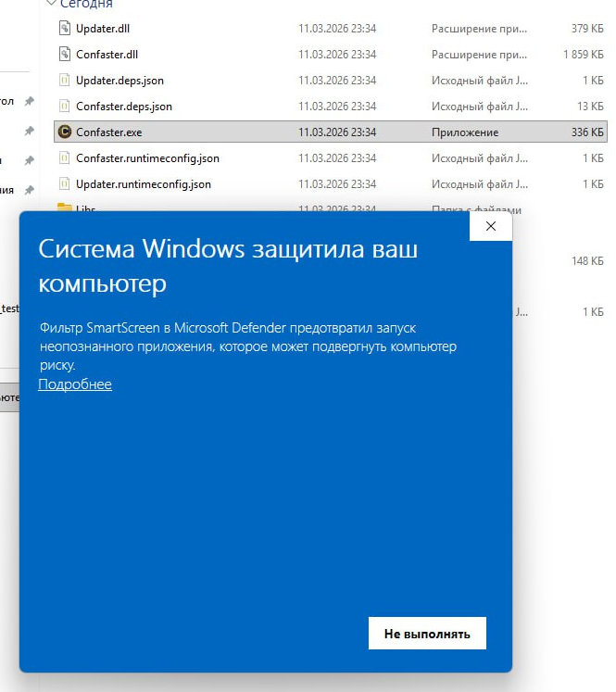Click the Updater.deps.json file icon
Image resolution: width=616 pixels, height=692 pixels.
pyautogui.click(x=65, y=81)
